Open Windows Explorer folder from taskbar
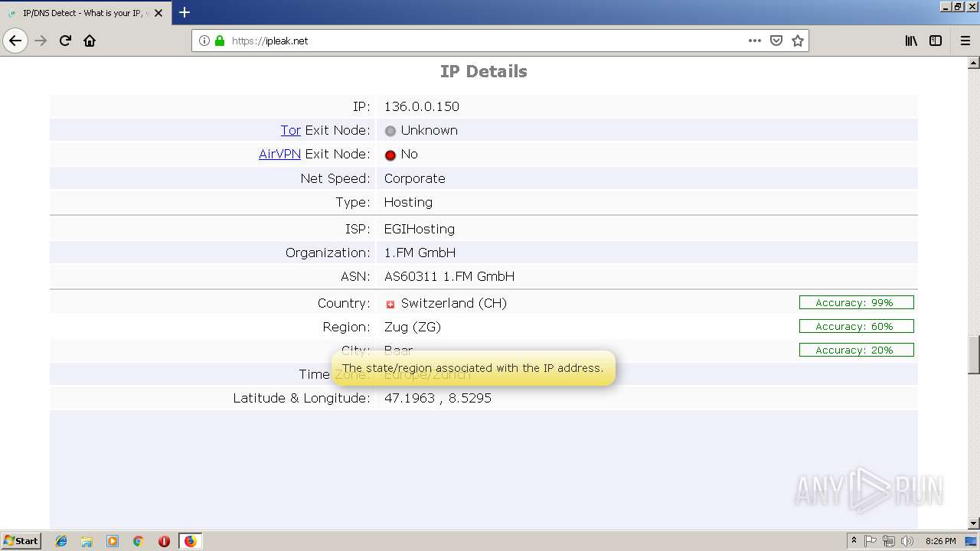980x551 pixels. [87, 541]
